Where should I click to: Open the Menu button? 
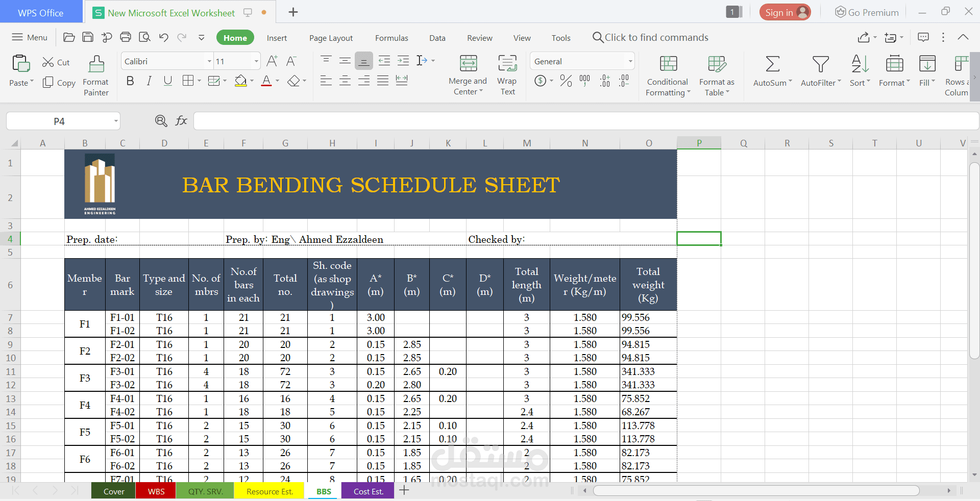coord(30,37)
